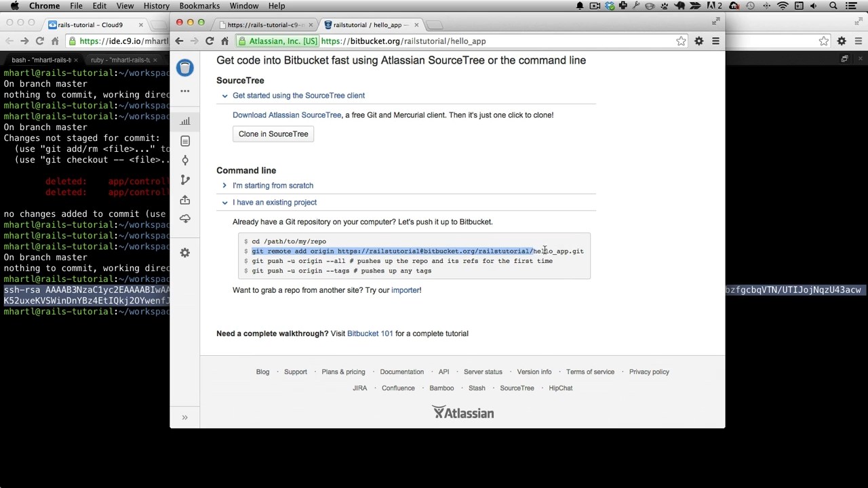Click the home icon in front Chrome toolbar
Viewport: 868px width, 488px height.
[x=224, y=41]
